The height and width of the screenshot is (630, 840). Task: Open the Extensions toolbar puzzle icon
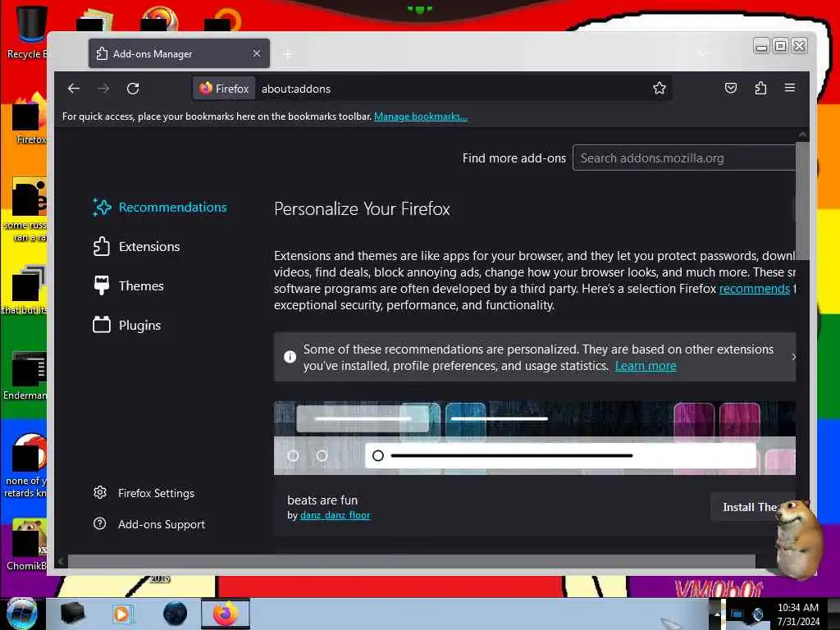pyautogui.click(x=760, y=88)
